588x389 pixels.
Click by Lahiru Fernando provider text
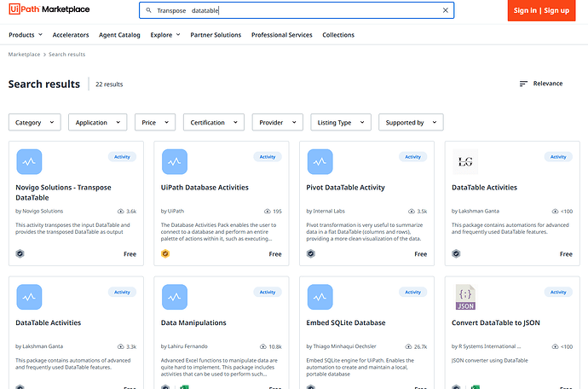pyautogui.click(x=184, y=346)
